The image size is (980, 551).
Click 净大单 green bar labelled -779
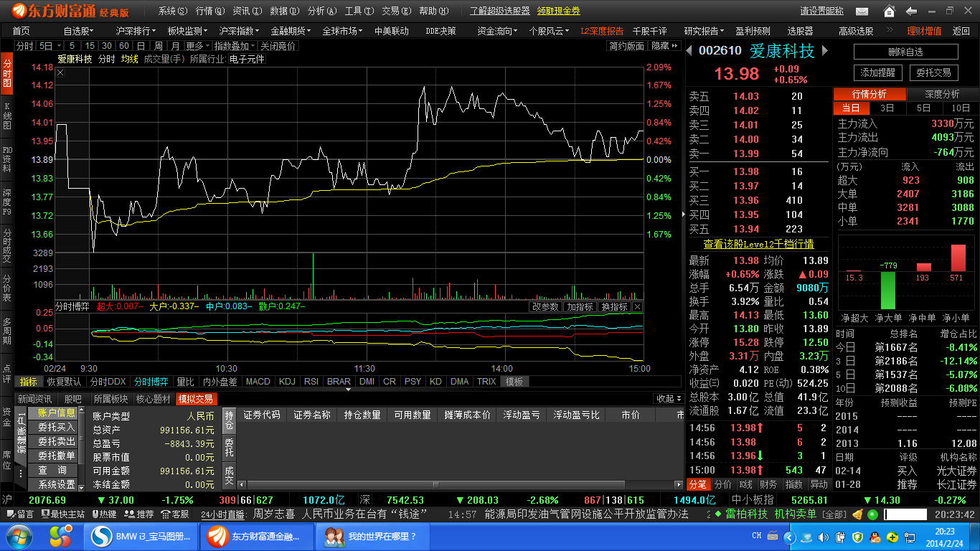point(889,290)
